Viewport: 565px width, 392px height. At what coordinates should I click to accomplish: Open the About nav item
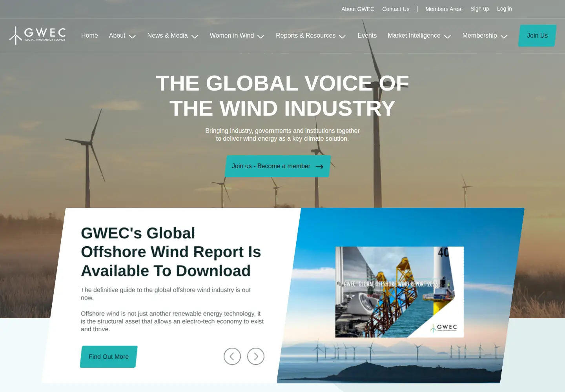click(x=117, y=36)
